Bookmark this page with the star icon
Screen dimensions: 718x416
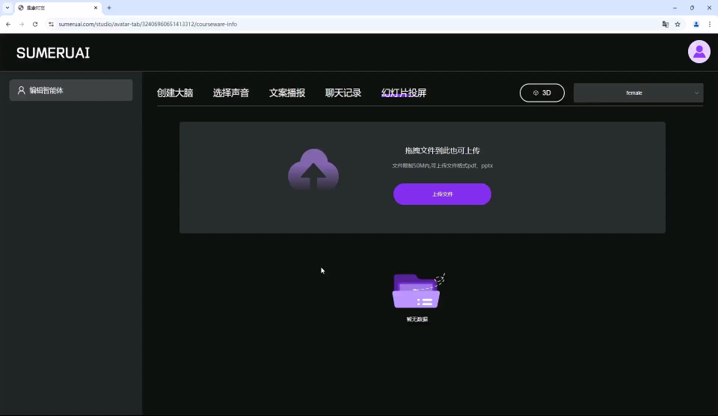pyautogui.click(x=678, y=24)
